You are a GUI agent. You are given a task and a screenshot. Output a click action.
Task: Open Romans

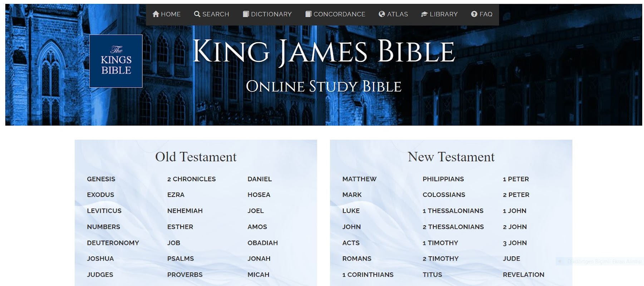coord(357,259)
